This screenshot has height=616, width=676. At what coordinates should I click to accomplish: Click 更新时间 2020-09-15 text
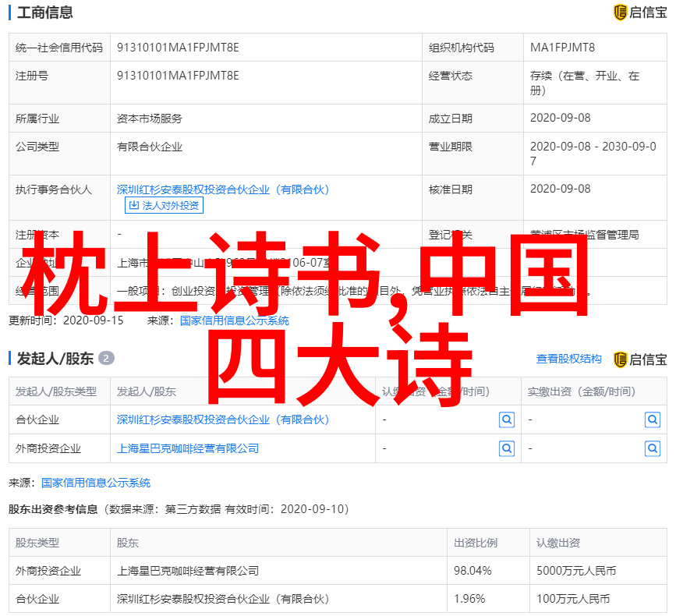tap(66, 320)
